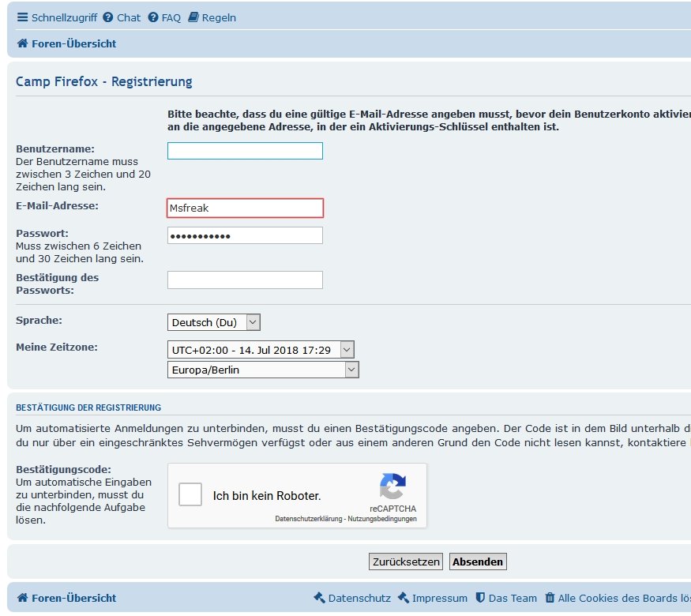This screenshot has height=616, width=691.
Task: Open the UTC+02:00 time zone dropdown
Action: tap(261, 350)
